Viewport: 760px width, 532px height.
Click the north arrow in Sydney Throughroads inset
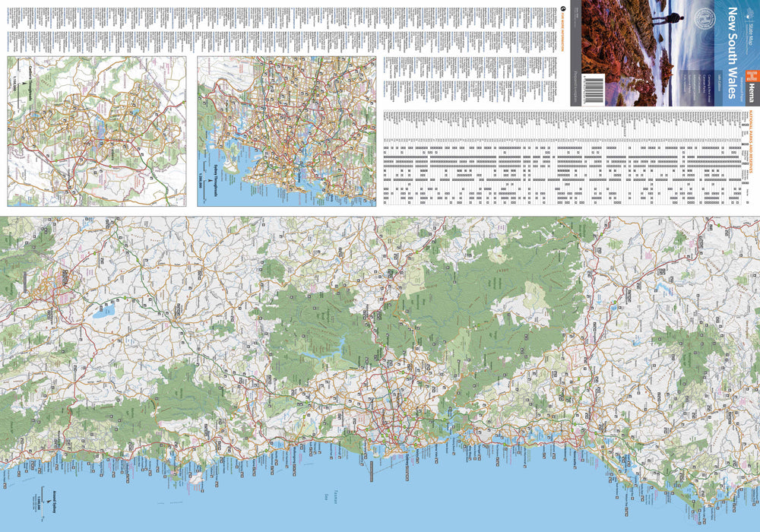click(210, 180)
